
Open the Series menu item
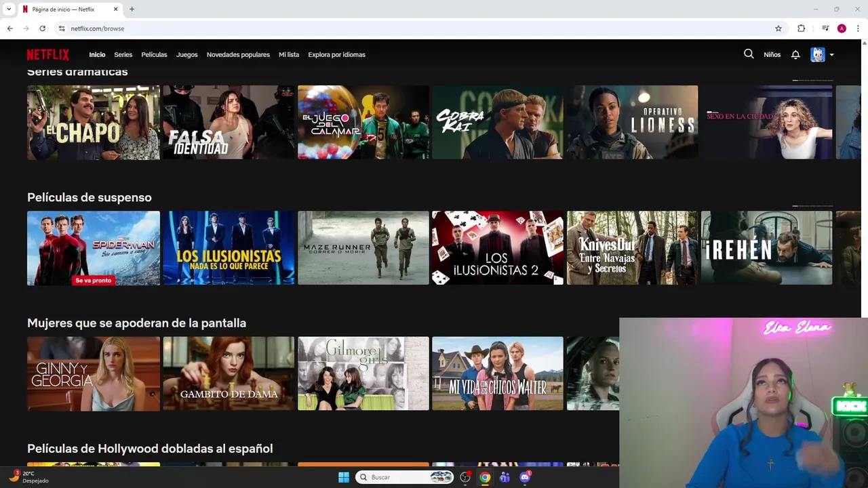123,55
